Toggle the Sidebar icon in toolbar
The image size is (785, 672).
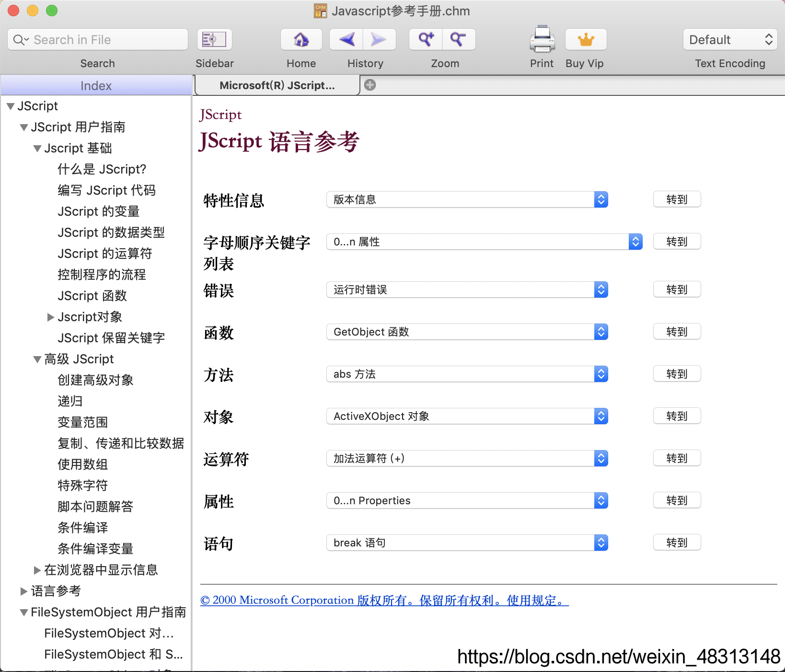(214, 39)
